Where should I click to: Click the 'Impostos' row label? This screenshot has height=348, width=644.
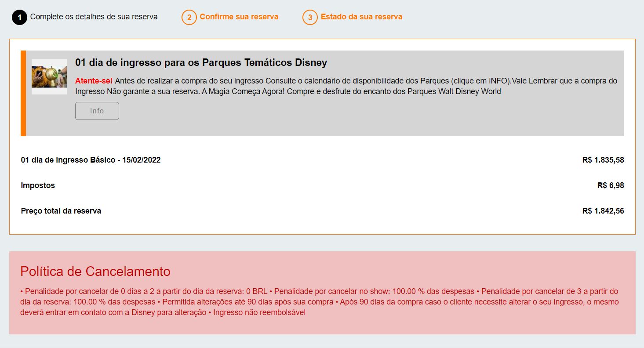point(38,185)
